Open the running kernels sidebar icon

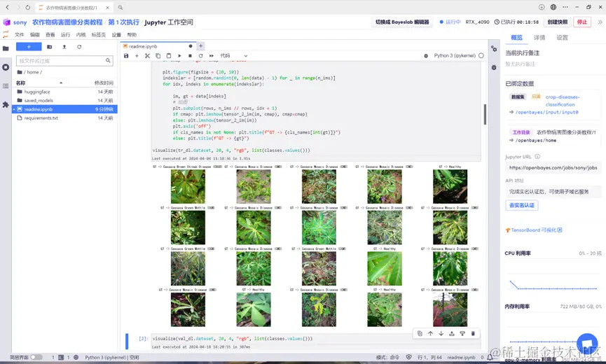pyautogui.click(x=6, y=67)
